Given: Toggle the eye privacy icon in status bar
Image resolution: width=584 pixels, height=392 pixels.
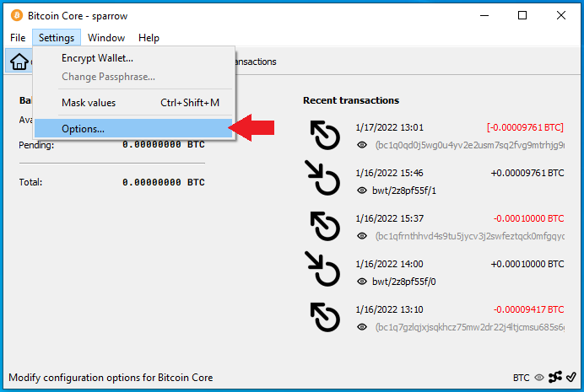Looking at the screenshot, I should 539,378.
